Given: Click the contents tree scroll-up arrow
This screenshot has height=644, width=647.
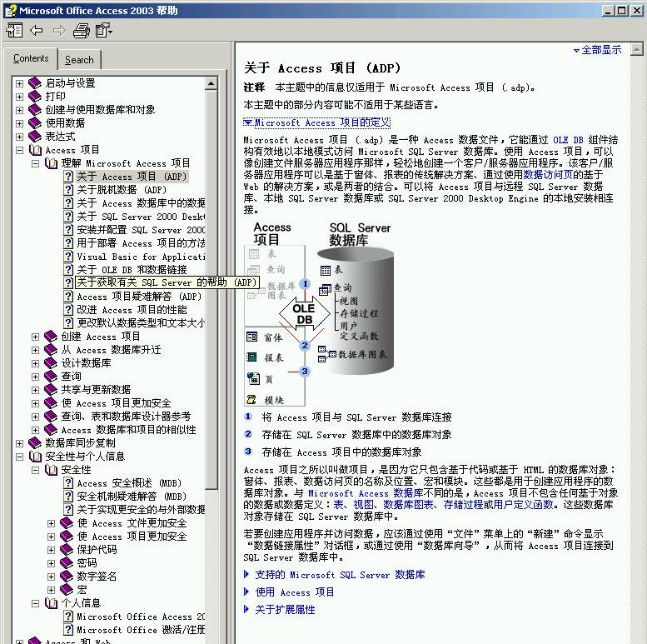Looking at the screenshot, I should 212,84.
